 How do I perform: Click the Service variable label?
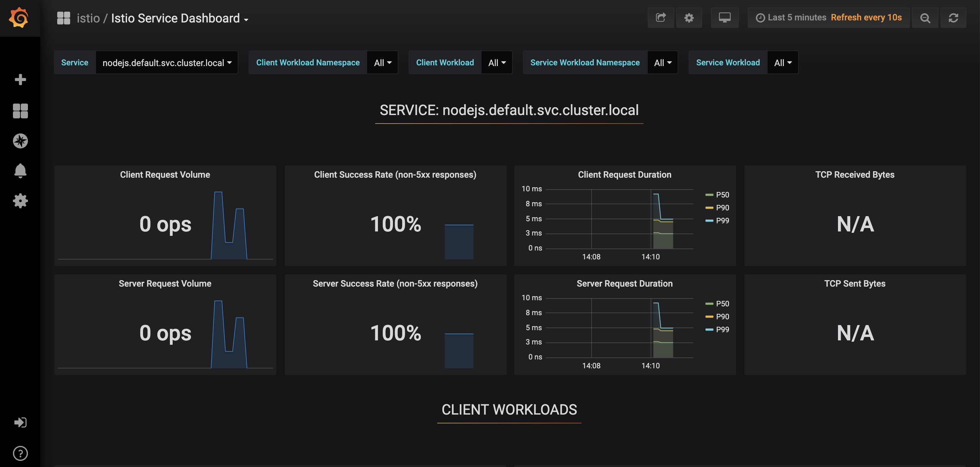[75, 62]
